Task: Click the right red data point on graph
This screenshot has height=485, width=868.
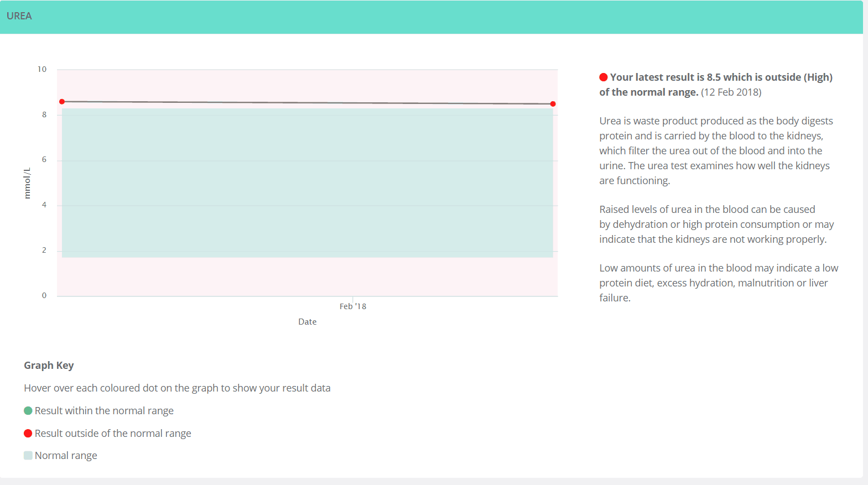Action: 553,104
